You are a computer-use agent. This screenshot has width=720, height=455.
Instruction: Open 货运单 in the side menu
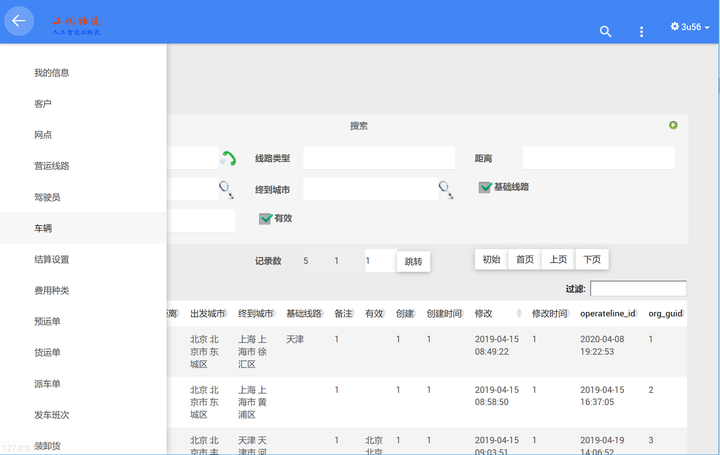pyautogui.click(x=83, y=353)
